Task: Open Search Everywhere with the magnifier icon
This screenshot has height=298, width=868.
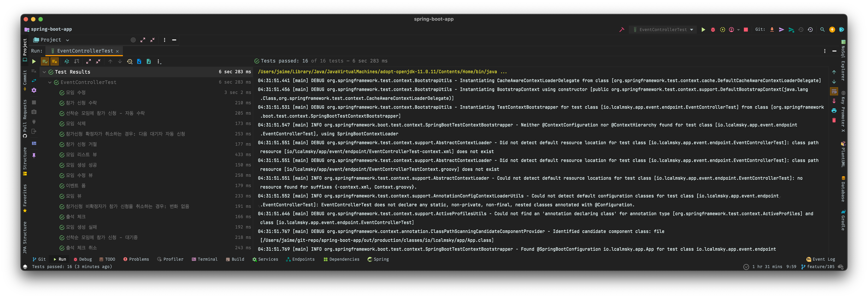Action: coord(822,30)
